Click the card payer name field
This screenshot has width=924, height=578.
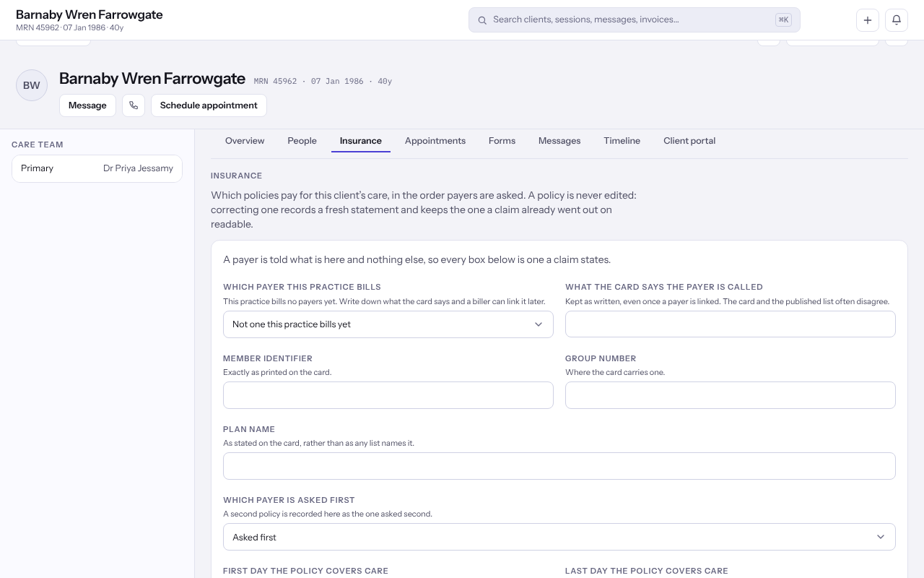coord(731,324)
